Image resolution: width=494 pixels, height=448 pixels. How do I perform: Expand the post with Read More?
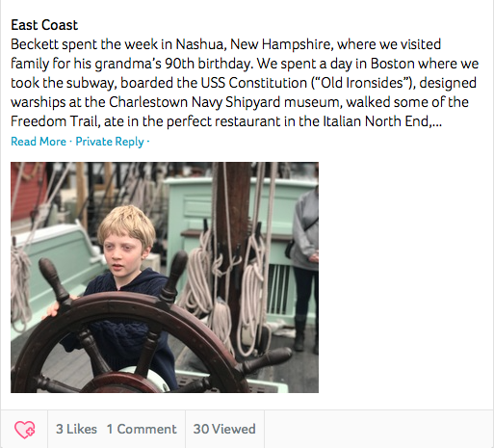click(x=39, y=142)
